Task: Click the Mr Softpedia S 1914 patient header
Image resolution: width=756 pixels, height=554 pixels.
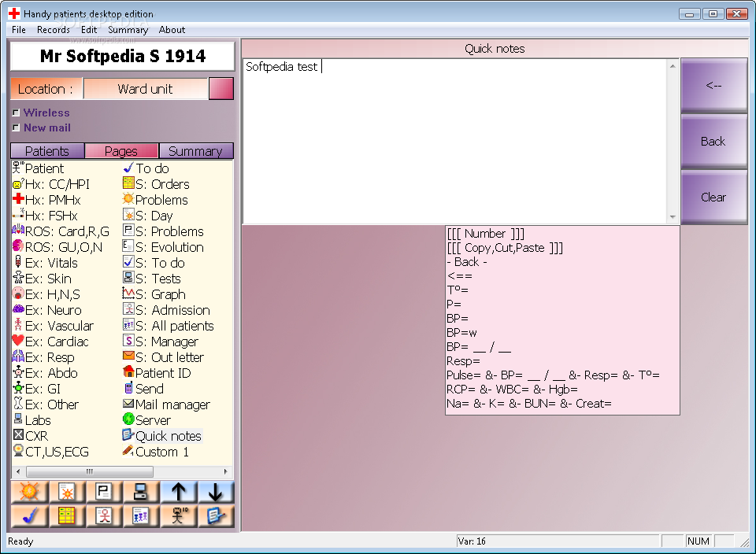Action: click(x=123, y=57)
